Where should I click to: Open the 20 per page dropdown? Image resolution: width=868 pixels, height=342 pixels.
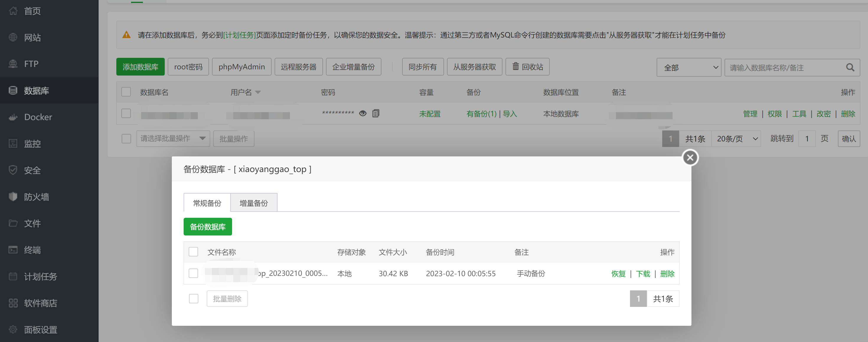click(x=736, y=139)
